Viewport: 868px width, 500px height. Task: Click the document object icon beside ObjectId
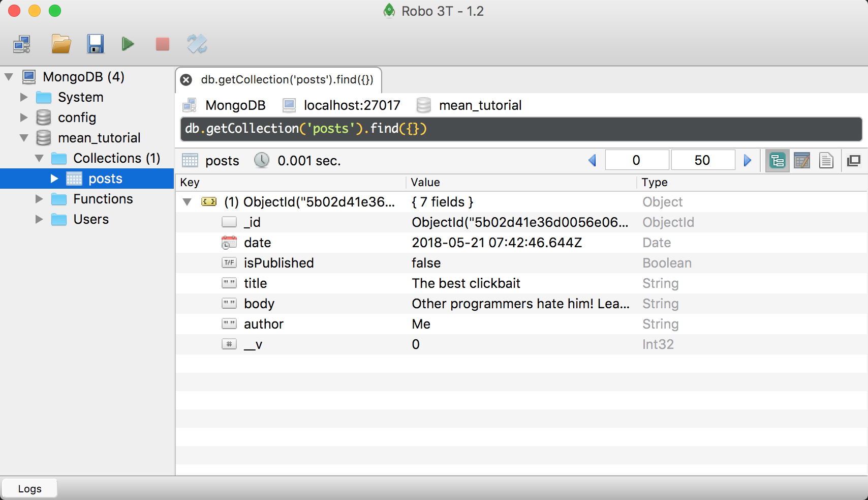pyautogui.click(x=209, y=202)
